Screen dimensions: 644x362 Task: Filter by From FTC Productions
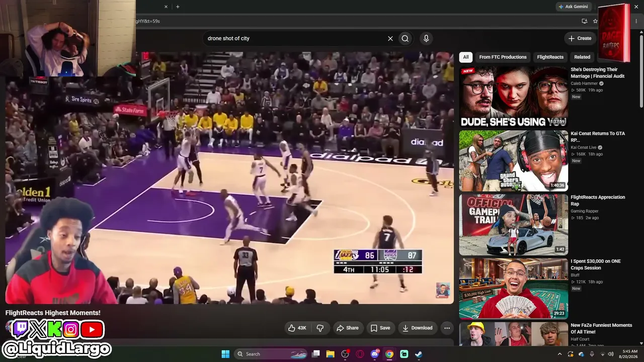coord(503,57)
